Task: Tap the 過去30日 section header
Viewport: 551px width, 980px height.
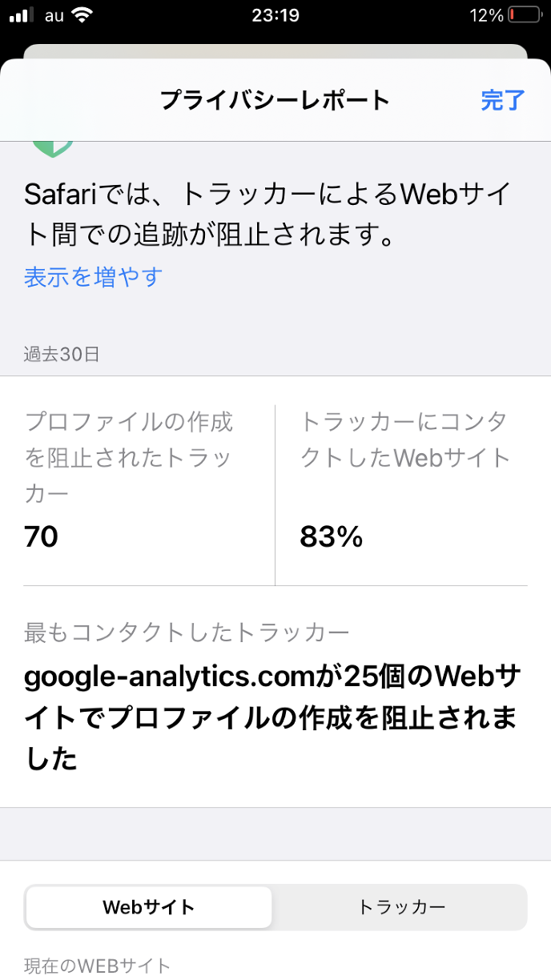Action: pyautogui.click(x=62, y=355)
